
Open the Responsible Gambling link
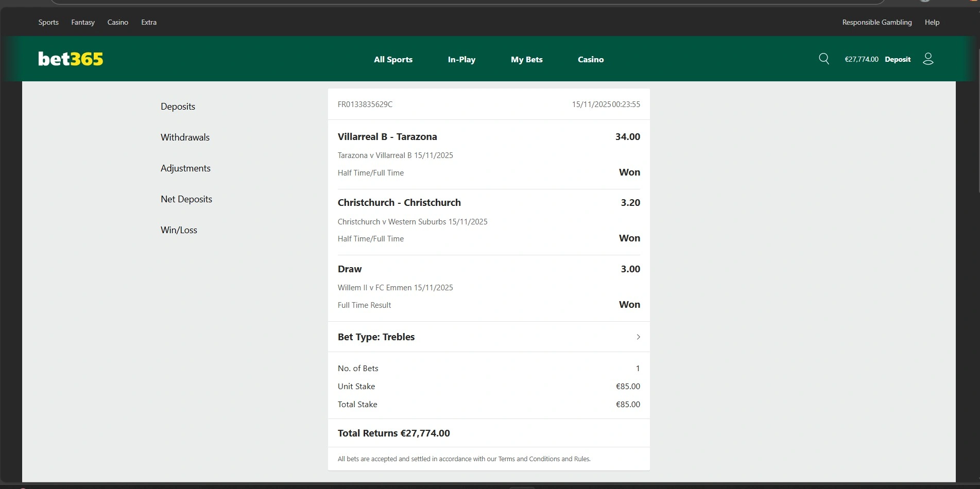876,22
